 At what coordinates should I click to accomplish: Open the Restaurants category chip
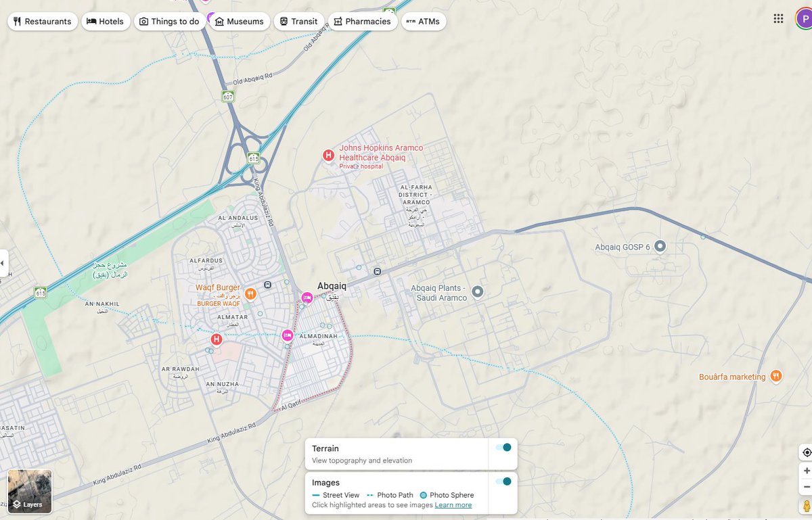(x=42, y=22)
